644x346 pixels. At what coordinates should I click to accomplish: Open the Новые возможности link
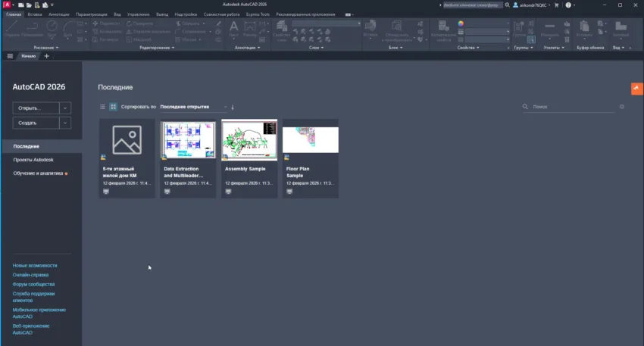35,266
